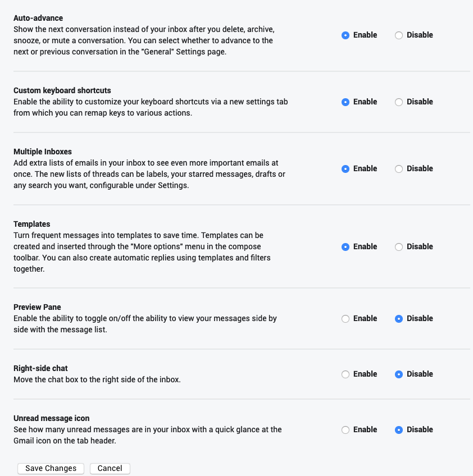Enable Auto-advance radio option
This screenshot has height=476, width=473.
point(345,35)
